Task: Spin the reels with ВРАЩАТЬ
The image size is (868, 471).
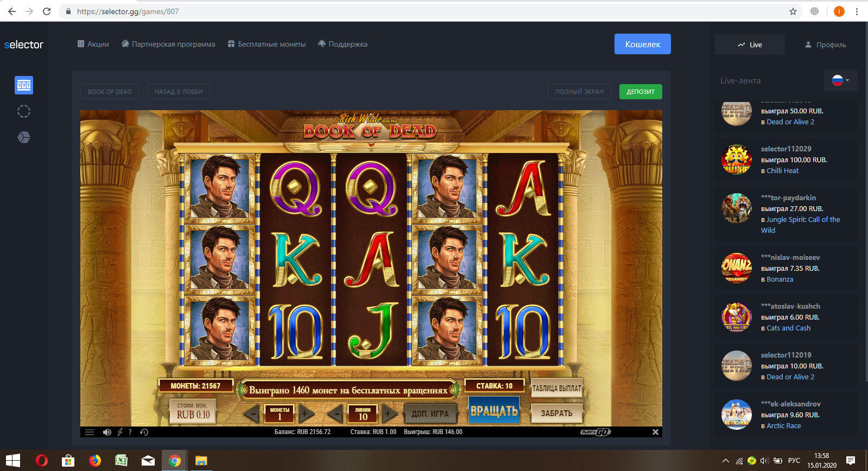Action: click(494, 411)
